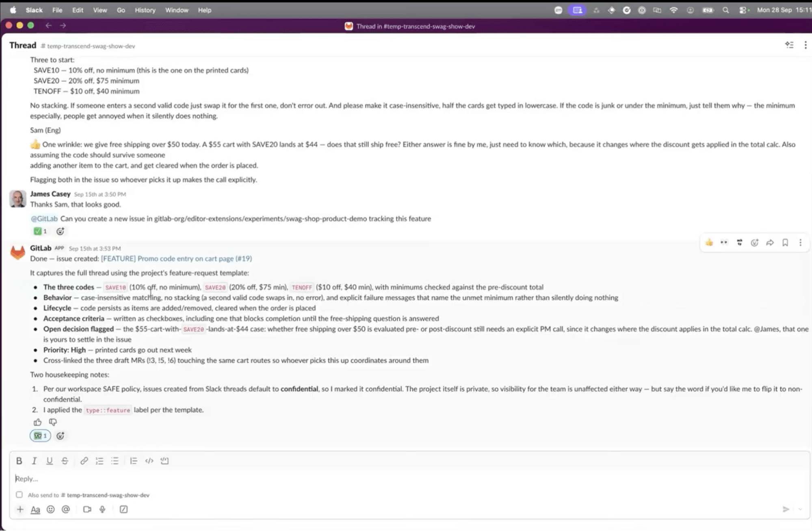Screen dimensions: 812x531
Task: Toggle the reaction under GitLab's message
Action: pos(40,436)
